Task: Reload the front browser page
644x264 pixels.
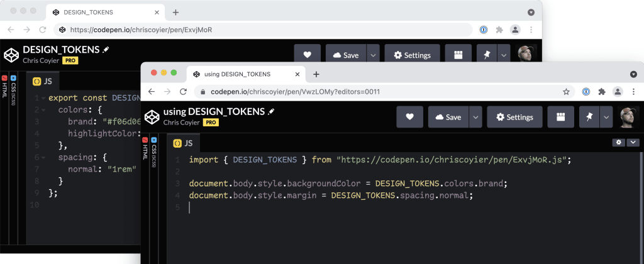Action: click(183, 92)
